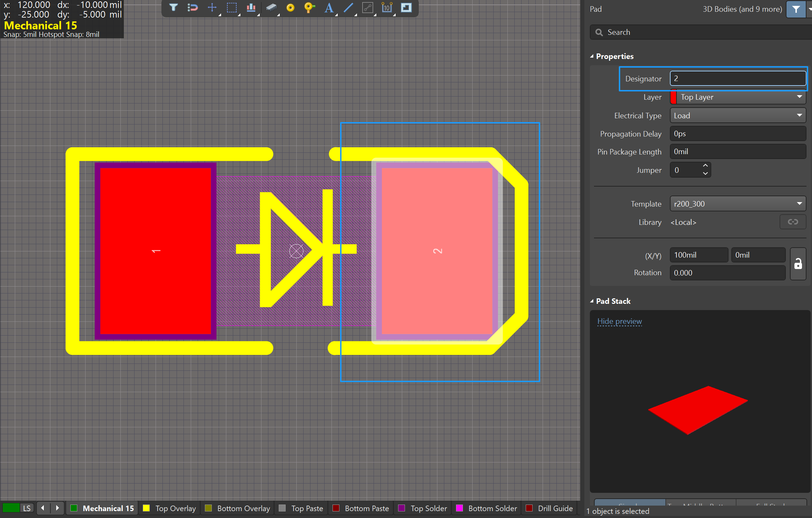
Task: Switch to the Bottom Paste layer tab
Action: pos(361,508)
